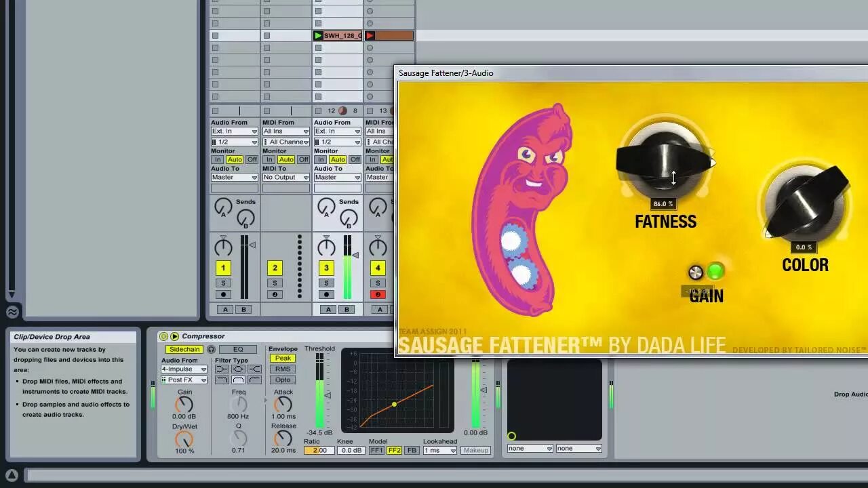868x488 pixels.
Task: Toggle track 3 activator button
Action: [x=326, y=268]
